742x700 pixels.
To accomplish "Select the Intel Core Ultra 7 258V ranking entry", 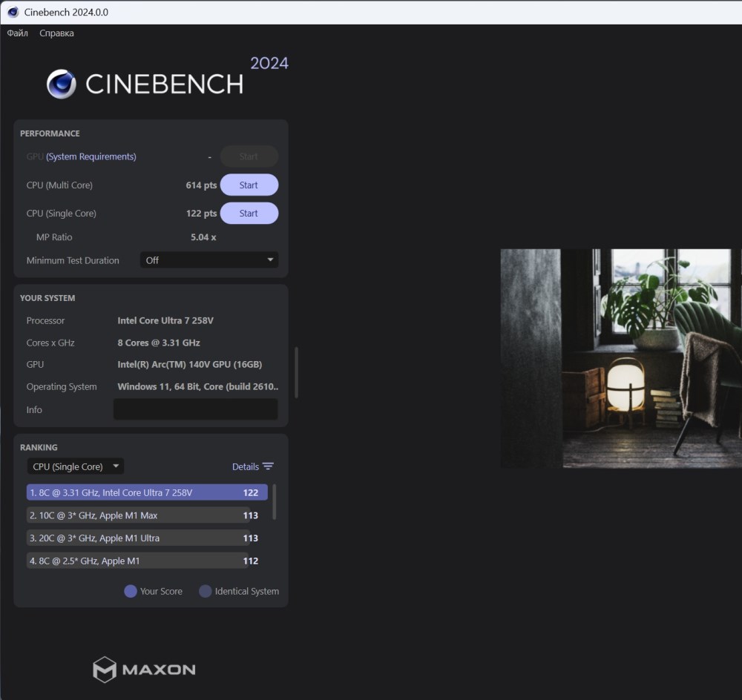I will pyautogui.click(x=147, y=492).
